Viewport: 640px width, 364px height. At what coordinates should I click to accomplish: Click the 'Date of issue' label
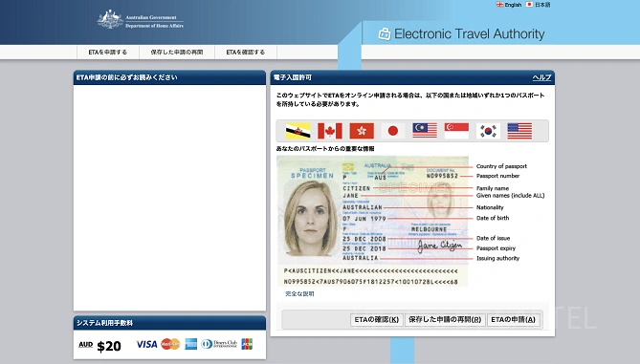(x=493, y=238)
